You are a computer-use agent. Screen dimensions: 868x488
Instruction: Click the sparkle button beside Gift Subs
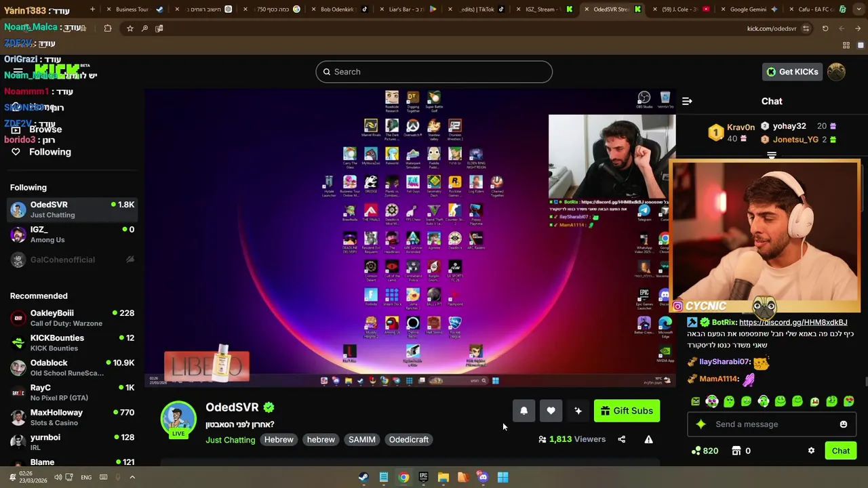point(578,411)
